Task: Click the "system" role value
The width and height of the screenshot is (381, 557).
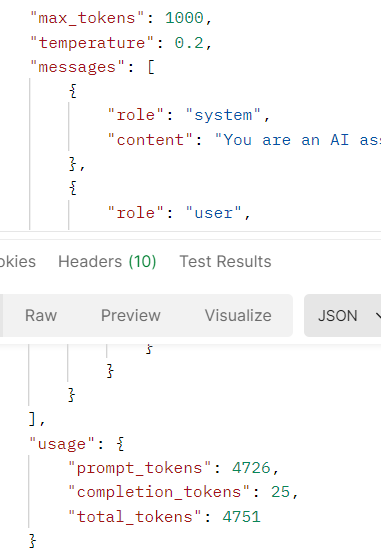Action: pos(223,115)
